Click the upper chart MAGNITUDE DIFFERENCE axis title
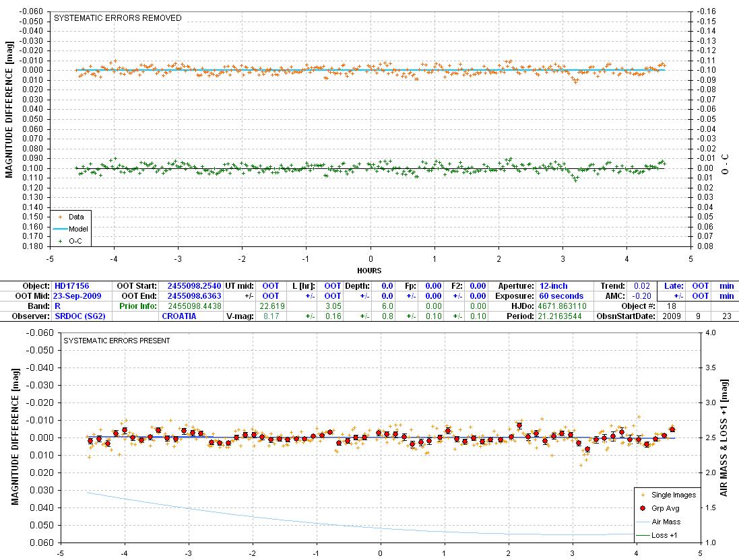The height and width of the screenshot is (560, 739). click(x=9, y=110)
